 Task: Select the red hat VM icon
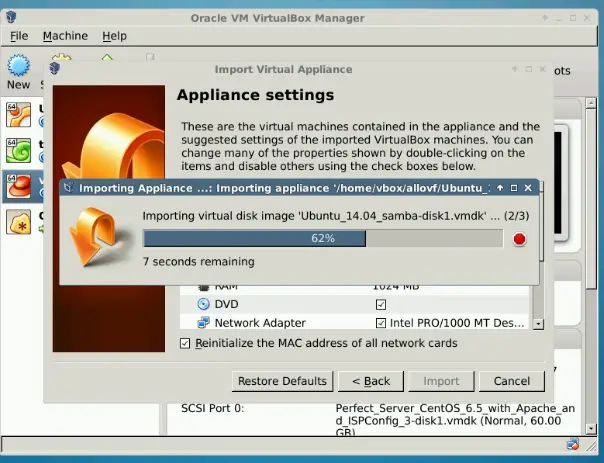click(x=18, y=186)
